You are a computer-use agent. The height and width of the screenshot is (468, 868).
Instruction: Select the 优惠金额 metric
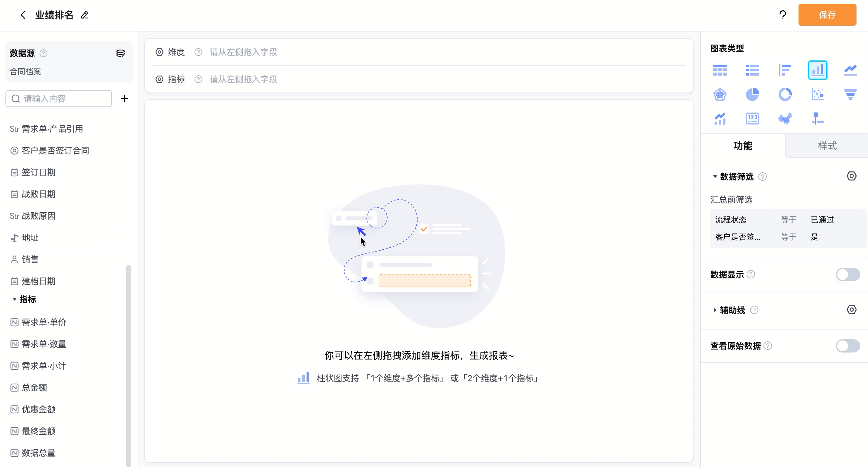pyautogui.click(x=33, y=409)
